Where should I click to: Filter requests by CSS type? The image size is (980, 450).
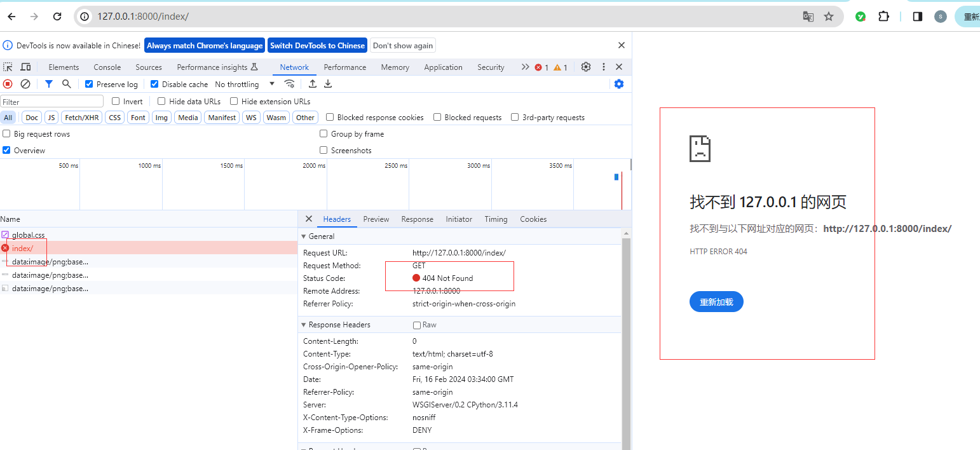tap(114, 117)
